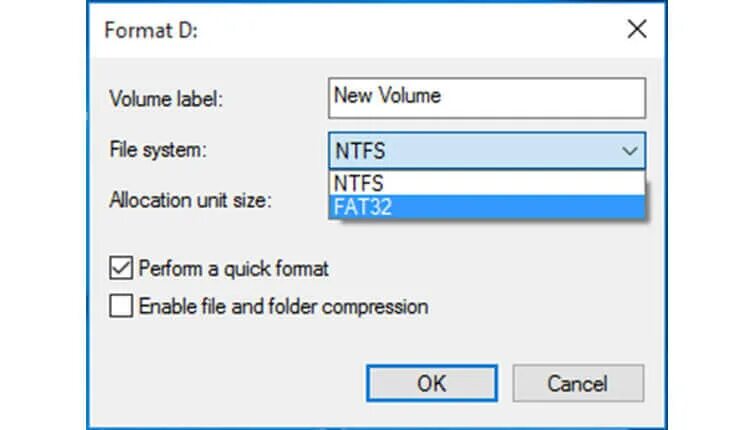Click the 'Perform a quick format' label text
750x430 pixels.
234,269
